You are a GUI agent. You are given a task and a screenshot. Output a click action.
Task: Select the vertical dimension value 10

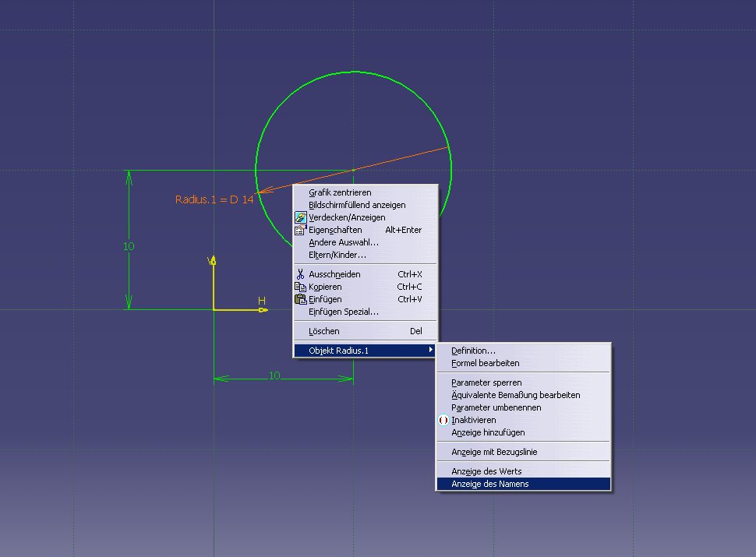[x=129, y=246]
